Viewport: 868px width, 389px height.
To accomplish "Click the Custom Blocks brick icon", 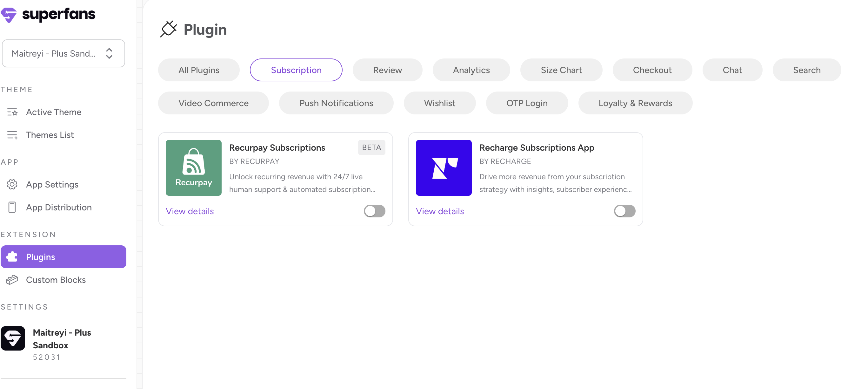I will (x=12, y=280).
